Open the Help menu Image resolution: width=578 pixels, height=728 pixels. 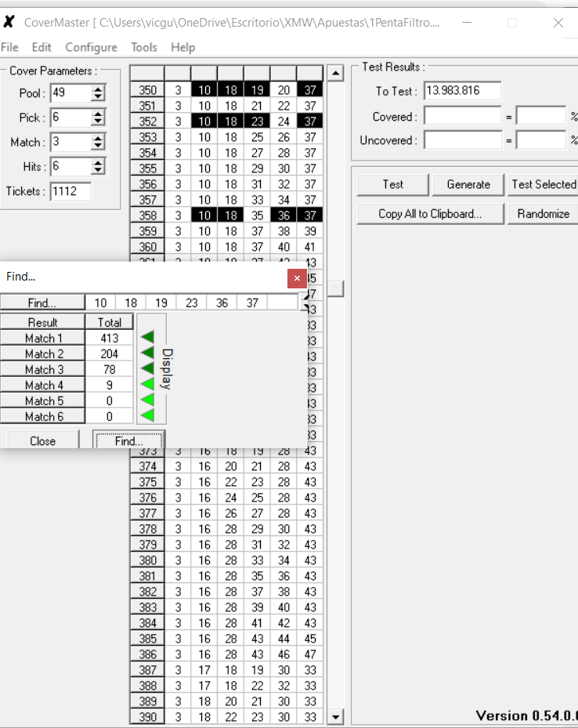click(182, 47)
